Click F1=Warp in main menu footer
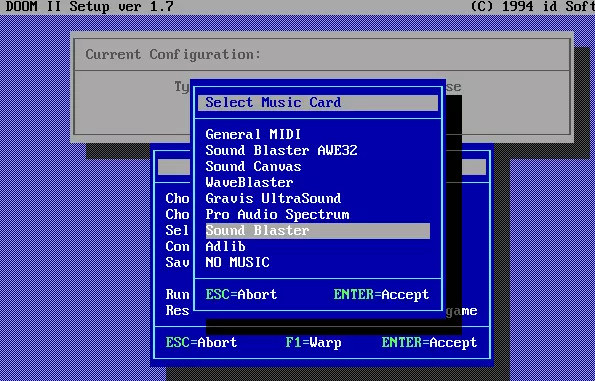The width and height of the screenshot is (595, 381). coord(313,342)
